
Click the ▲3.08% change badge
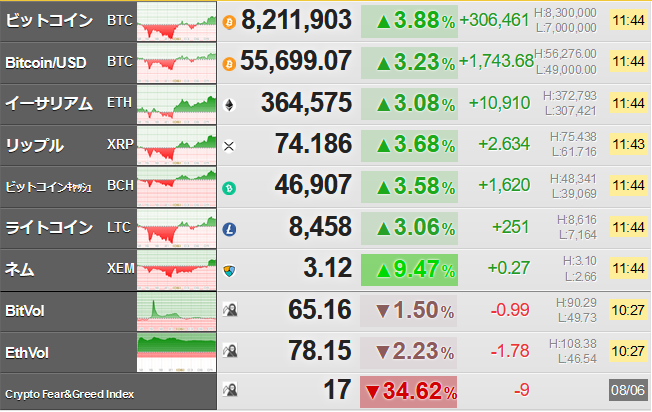click(x=409, y=104)
